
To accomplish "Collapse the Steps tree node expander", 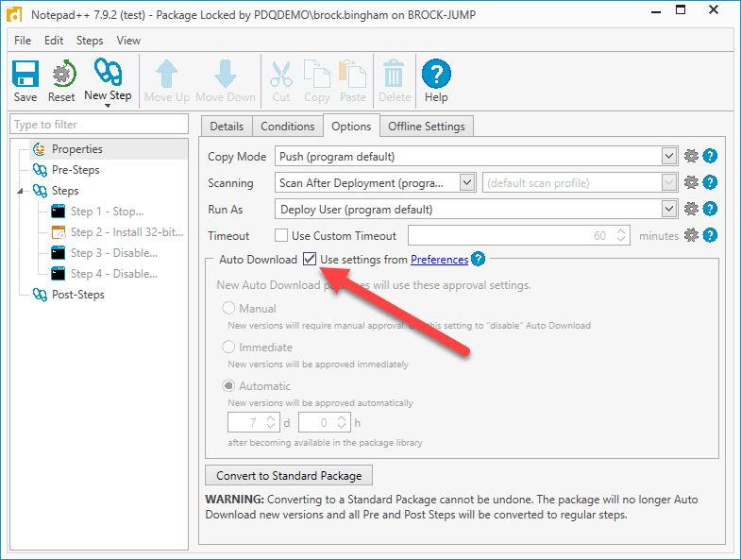I will click(21, 191).
